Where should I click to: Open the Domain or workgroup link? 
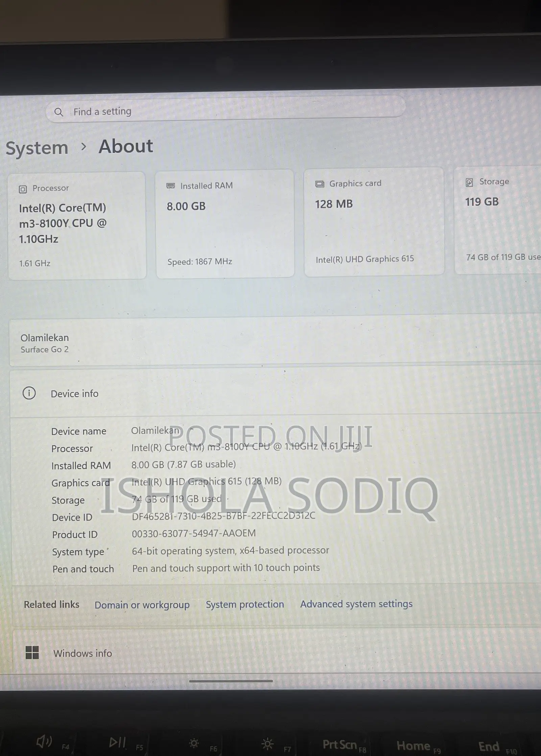tap(142, 605)
